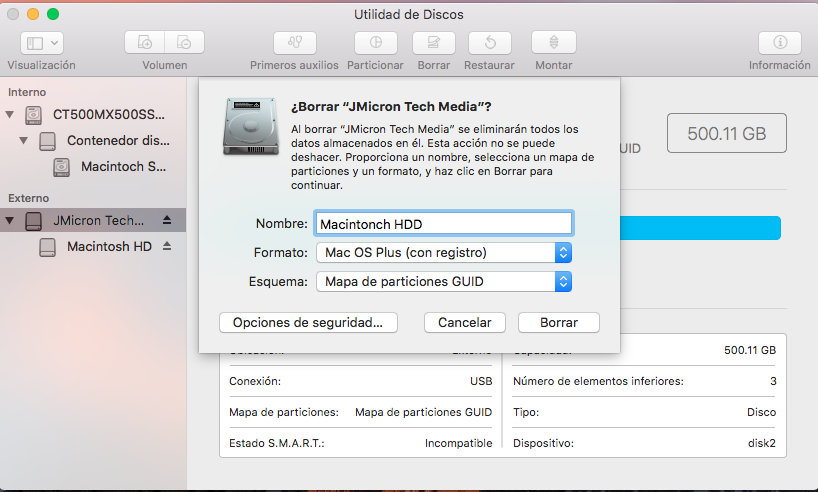Click Cancelar in the erase dialog
Screen dimensions: 818x492
tap(465, 322)
